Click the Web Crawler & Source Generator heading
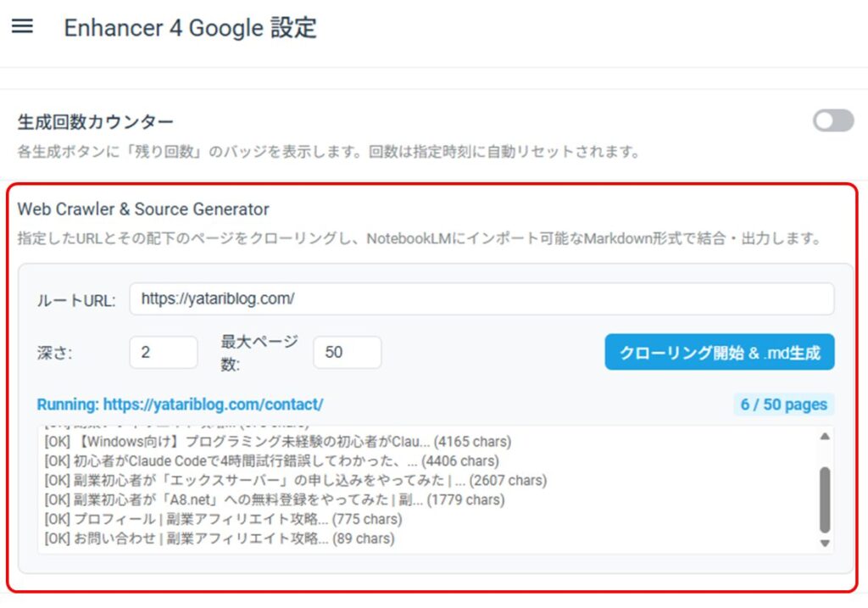This screenshot has width=868, height=608. click(143, 209)
